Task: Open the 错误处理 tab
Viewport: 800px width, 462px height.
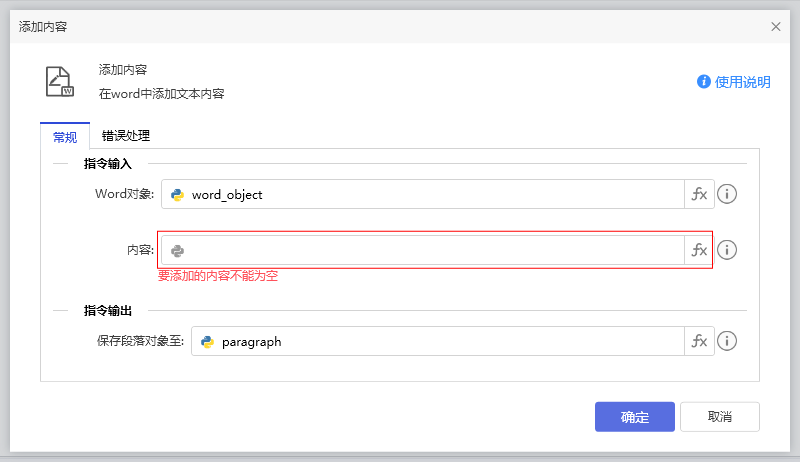Action: click(x=126, y=136)
